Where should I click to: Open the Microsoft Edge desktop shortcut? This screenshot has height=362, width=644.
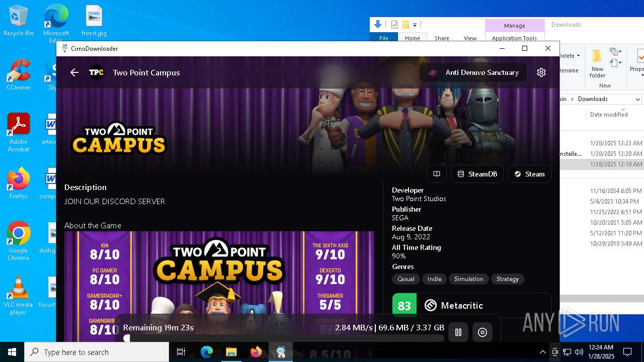click(56, 23)
